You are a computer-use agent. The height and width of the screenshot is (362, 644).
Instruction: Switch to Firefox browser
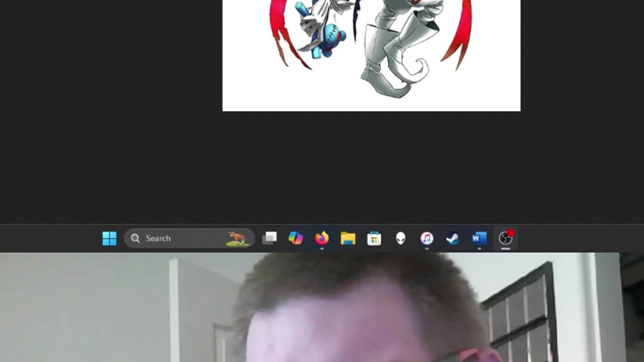(322, 238)
